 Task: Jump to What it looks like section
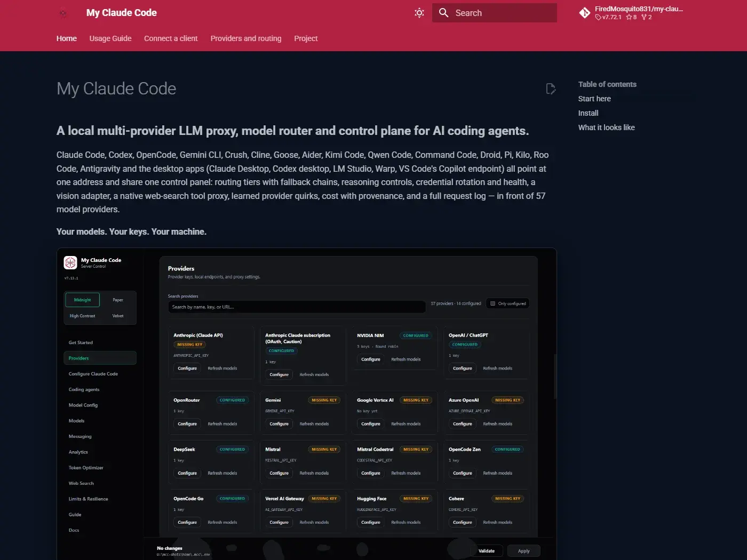[x=607, y=127]
